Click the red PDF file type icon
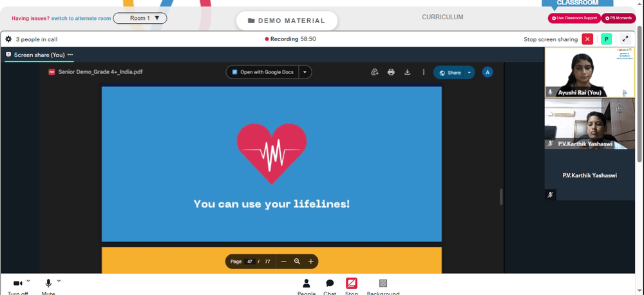644x295 pixels. 52,72
